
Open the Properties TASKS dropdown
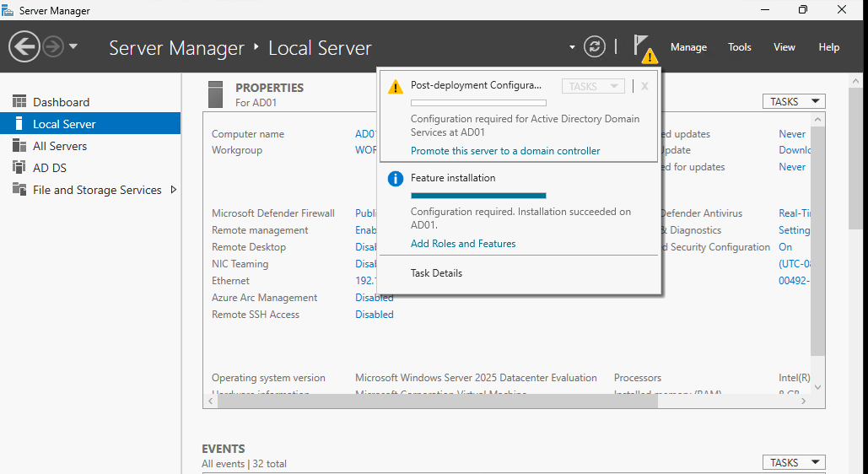point(794,101)
